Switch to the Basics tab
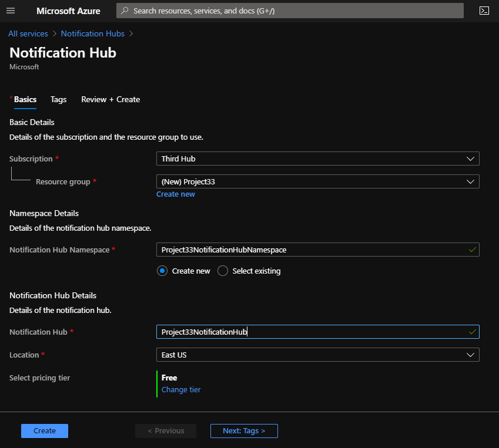Viewport: 499px width, 448px height. 25,99
